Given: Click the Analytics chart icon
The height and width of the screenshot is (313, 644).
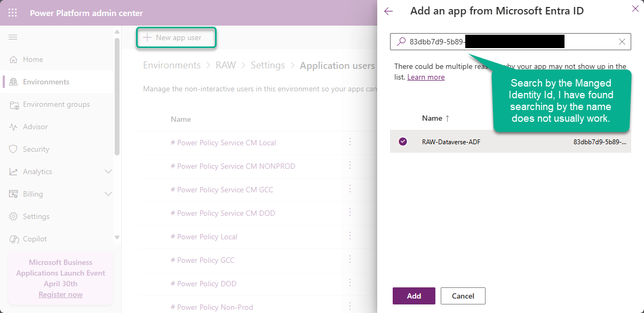Looking at the screenshot, I should (x=13, y=171).
